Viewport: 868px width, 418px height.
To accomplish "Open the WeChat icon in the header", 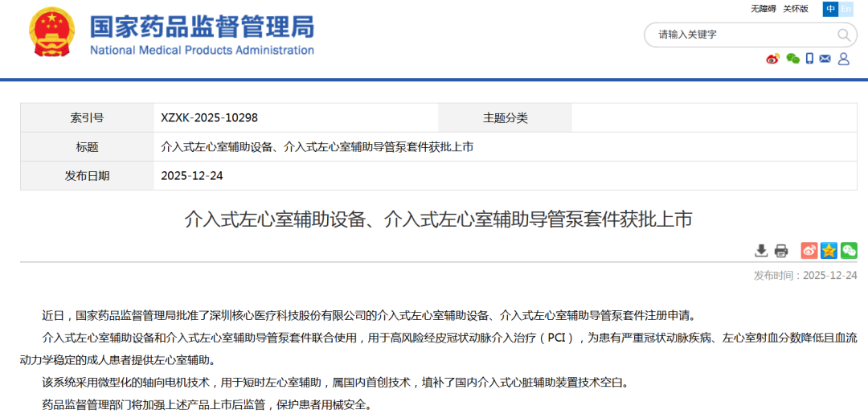I will click(792, 59).
